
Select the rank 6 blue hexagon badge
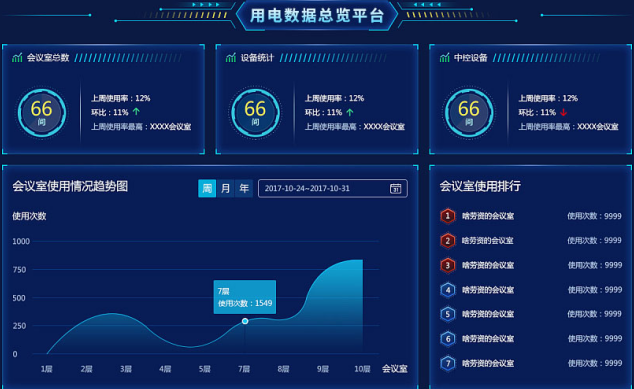[x=448, y=339]
